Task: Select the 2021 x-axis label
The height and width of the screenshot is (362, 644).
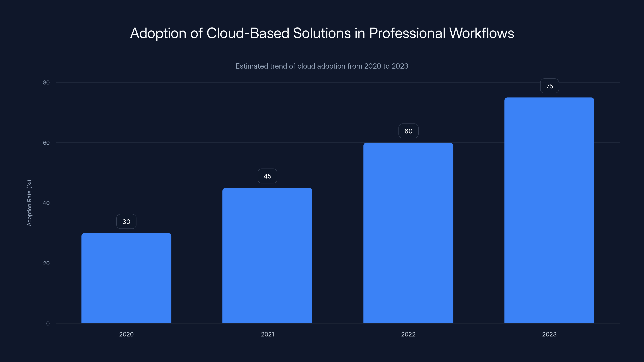Action: tap(267, 334)
